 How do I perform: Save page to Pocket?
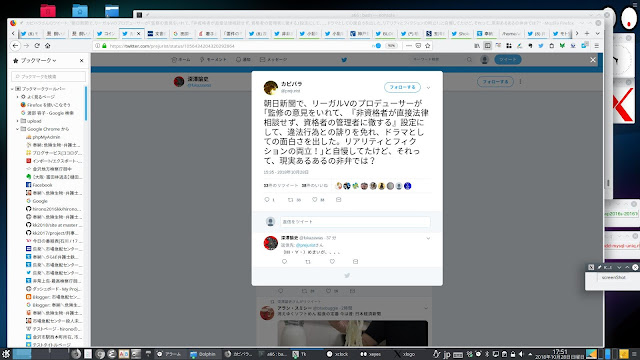[x=418, y=46]
